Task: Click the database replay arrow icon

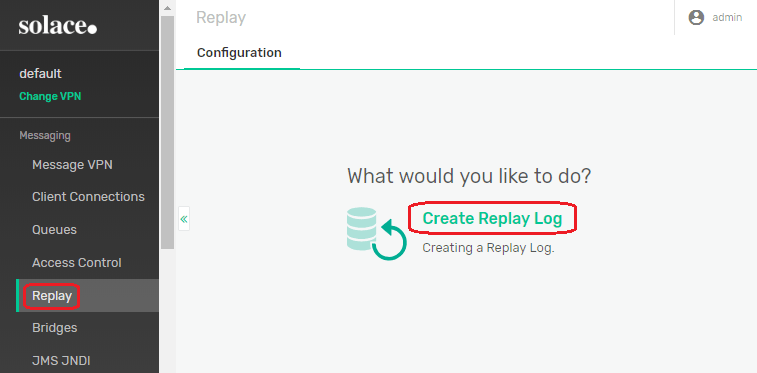Action: click(x=377, y=234)
